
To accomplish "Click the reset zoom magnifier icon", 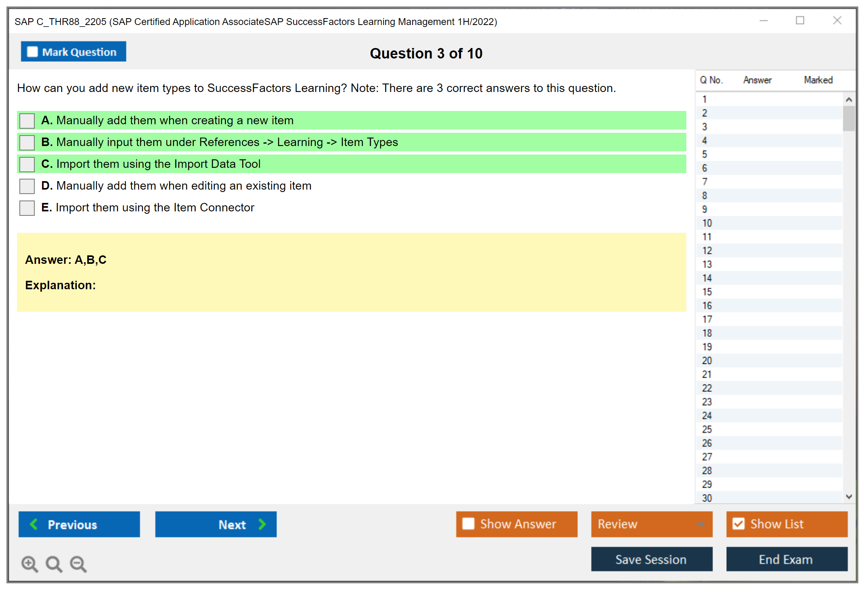I will (54, 564).
